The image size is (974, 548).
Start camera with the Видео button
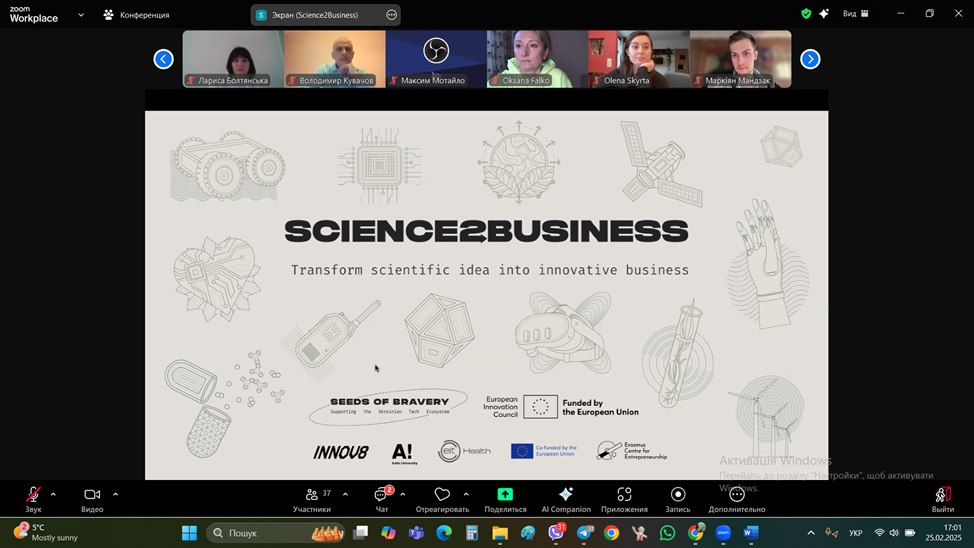tap(92, 499)
